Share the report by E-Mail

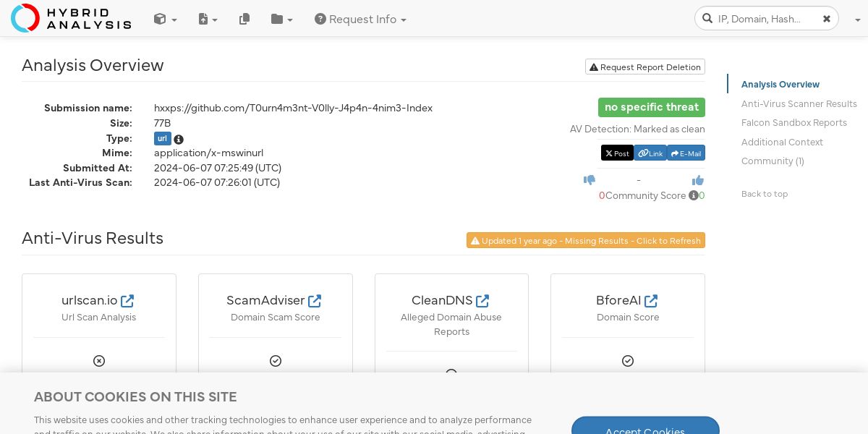click(x=686, y=153)
